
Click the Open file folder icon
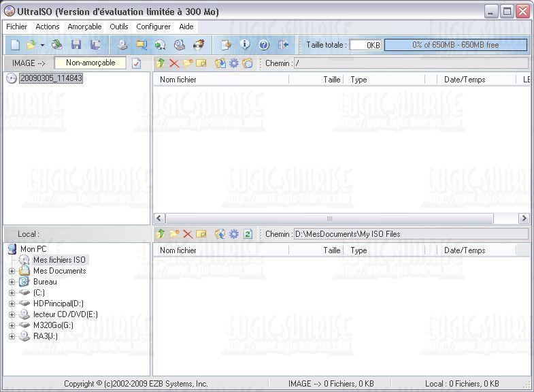point(31,45)
